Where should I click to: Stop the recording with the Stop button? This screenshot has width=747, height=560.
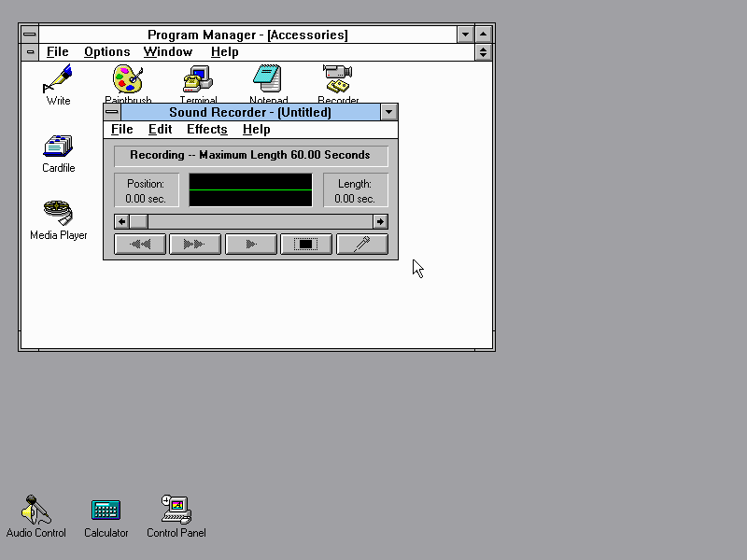tap(306, 245)
